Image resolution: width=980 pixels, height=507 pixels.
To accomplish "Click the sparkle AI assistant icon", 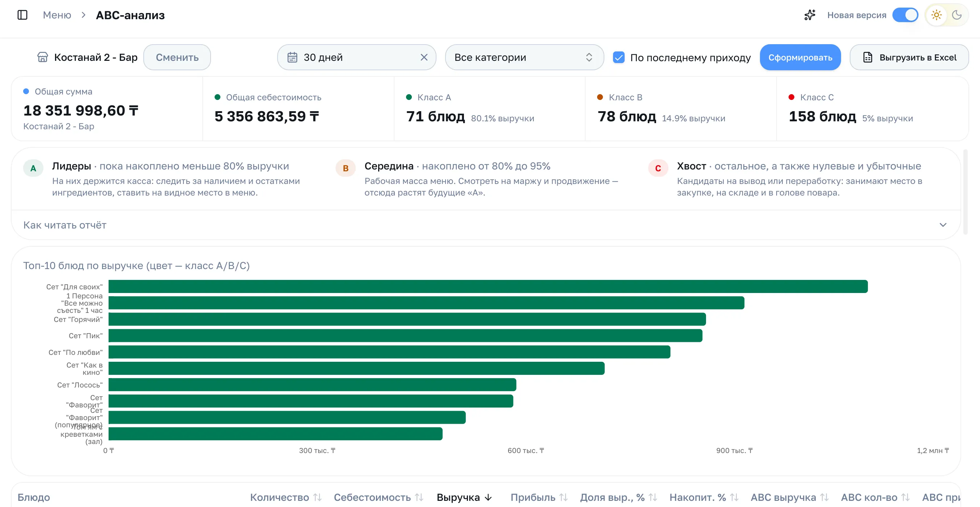I will 810,15.
